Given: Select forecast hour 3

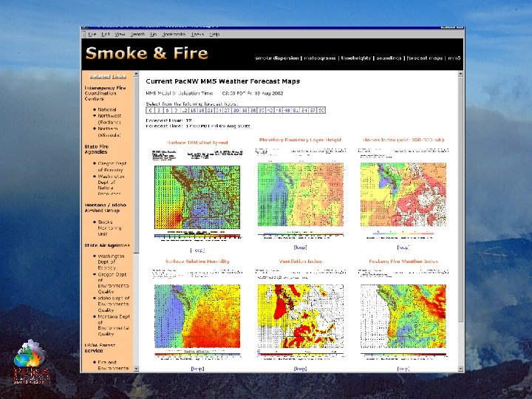Looking at the screenshot, I should (x=159, y=110).
